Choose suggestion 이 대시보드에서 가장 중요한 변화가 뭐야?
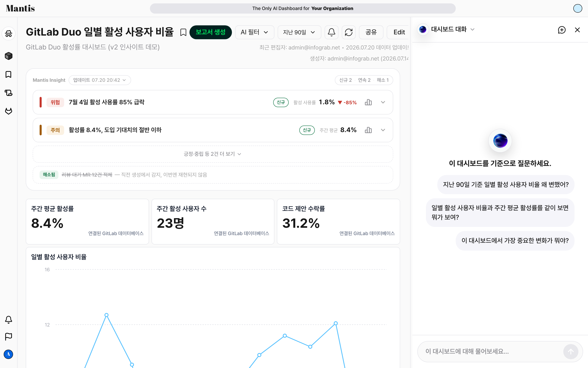The height and width of the screenshot is (368, 588). click(x=515, y=240)
